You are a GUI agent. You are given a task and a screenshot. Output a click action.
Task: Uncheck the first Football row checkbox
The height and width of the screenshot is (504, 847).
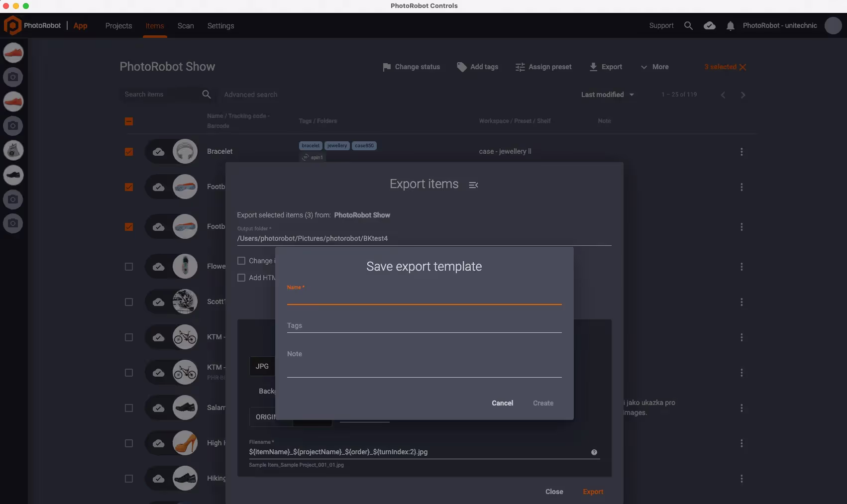129,187
